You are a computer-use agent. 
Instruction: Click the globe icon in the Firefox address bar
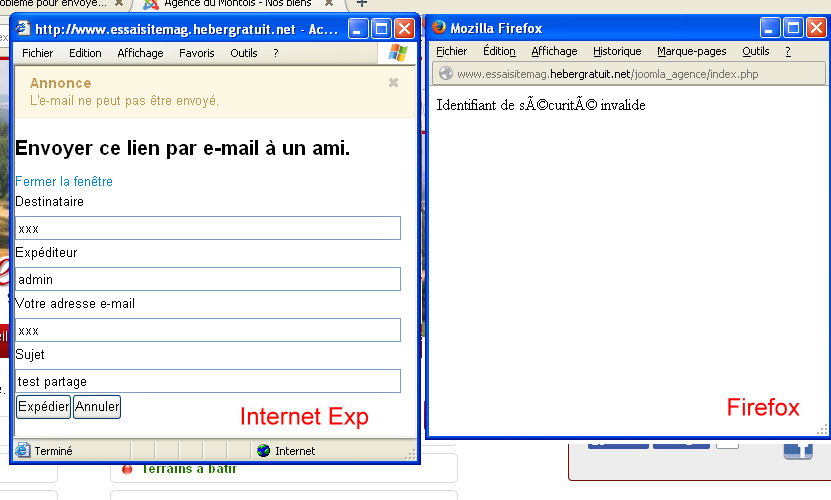(x=445, y=73)
